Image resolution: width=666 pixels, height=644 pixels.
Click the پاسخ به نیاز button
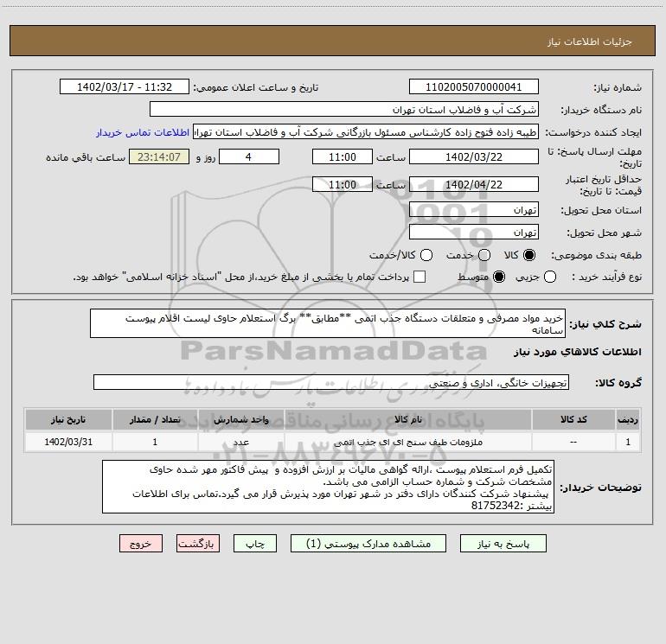(x=503, y=544)
